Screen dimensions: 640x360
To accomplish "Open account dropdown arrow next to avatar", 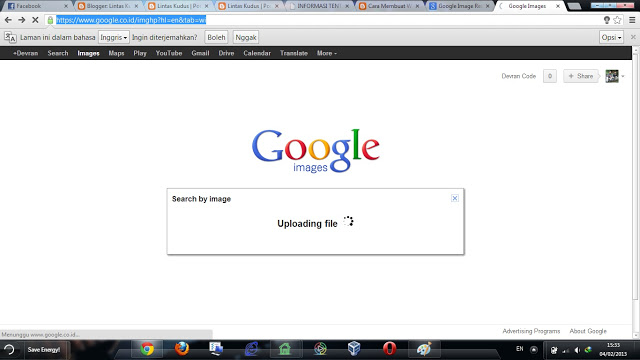I will tap(622, 76).
